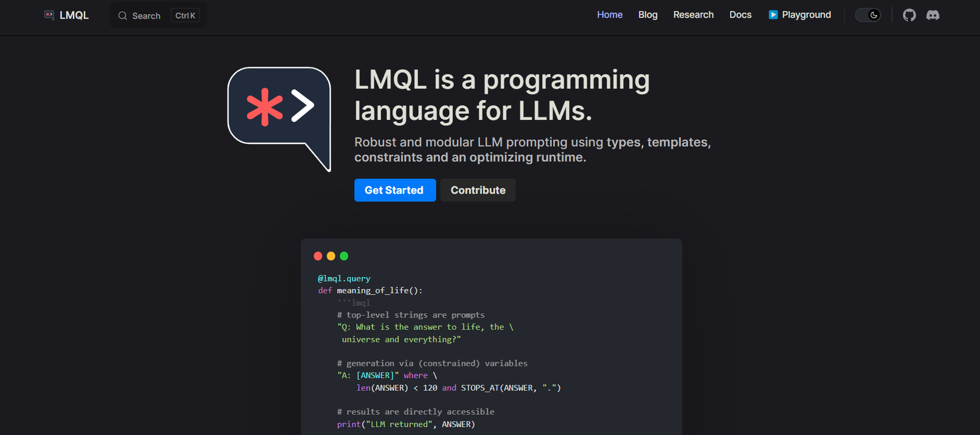Click the LMQL site title text
This screenshot has height=435, width=980.
(x=74, y=15)
